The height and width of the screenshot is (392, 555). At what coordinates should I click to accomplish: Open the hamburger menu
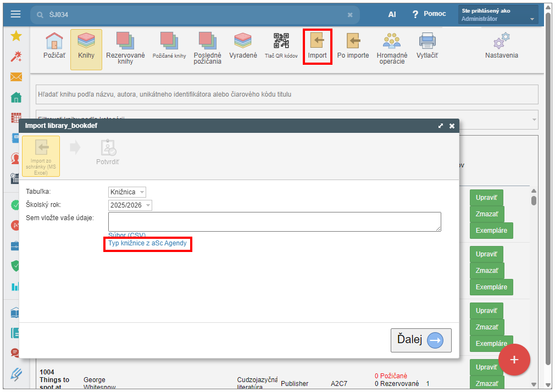point(16,14)
